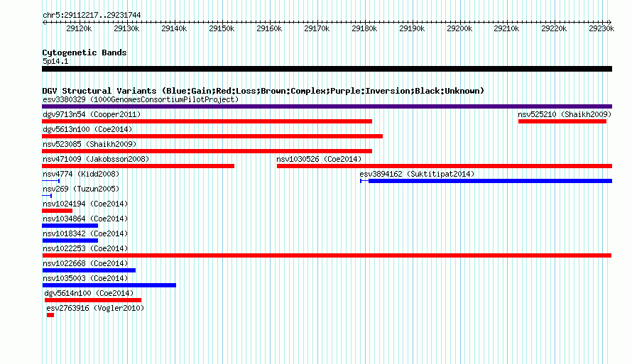Click the 29210k ruler mark
The height and width of the screenshot is (364, 632).
(506, 28)
